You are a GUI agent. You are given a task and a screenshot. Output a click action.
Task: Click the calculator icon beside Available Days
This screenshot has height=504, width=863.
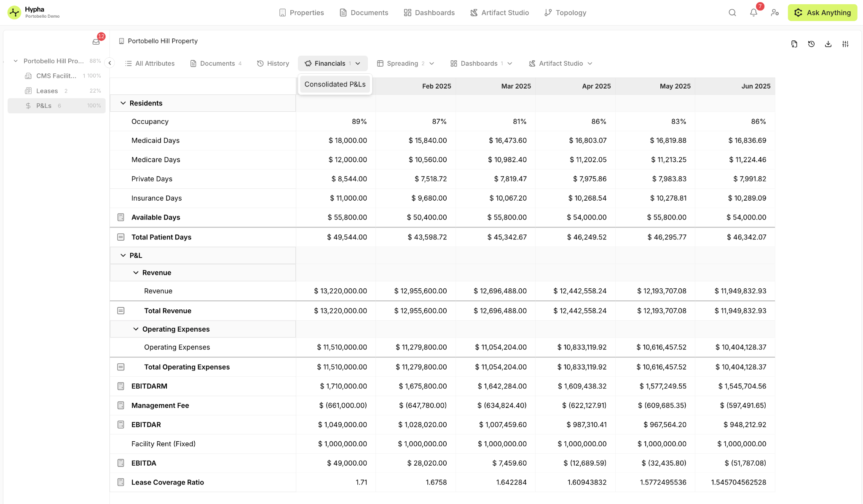[x=121, y=217]
